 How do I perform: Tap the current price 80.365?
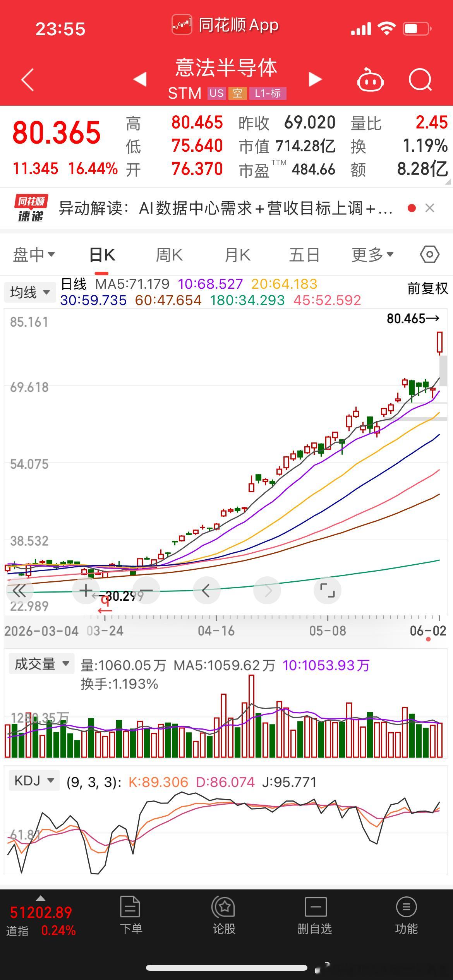click(x=57, y=133)
